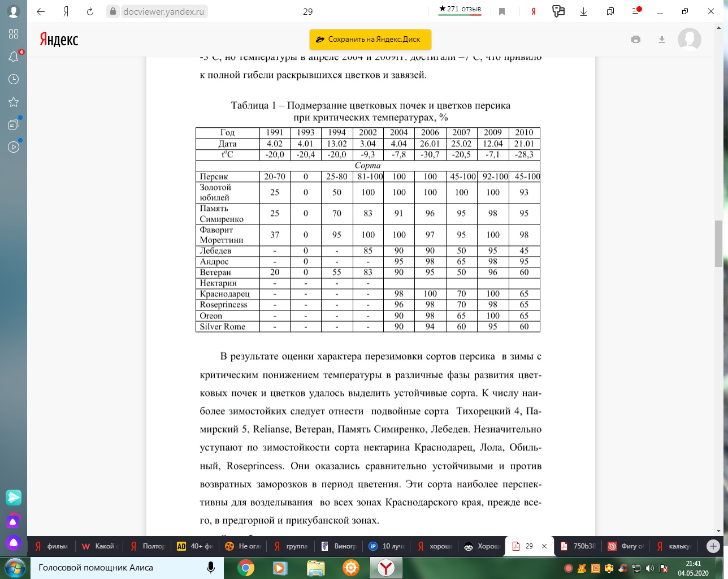The height and width of the screenshot is (579, 728).
Task: Open File Explorer folder in taskbar
Action: pos(315,568)
